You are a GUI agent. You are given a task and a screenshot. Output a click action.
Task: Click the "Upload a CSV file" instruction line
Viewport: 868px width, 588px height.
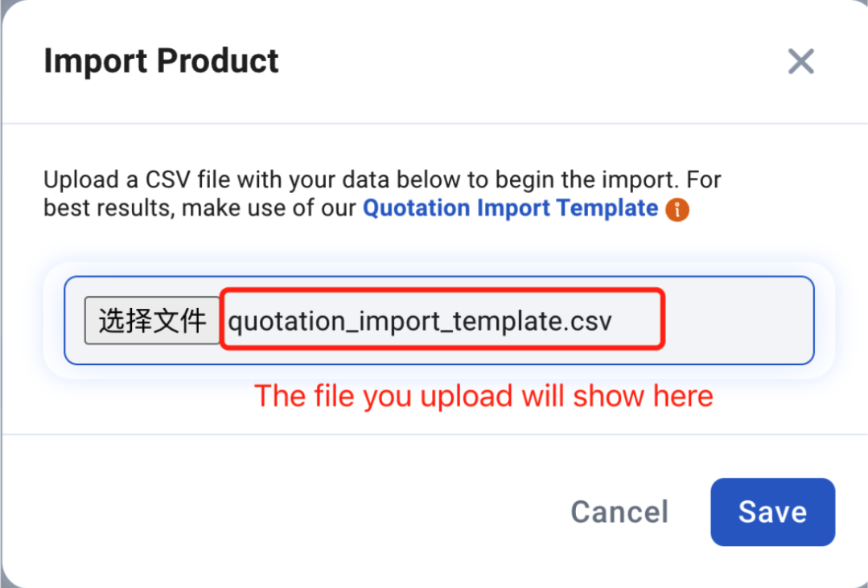click(x=382, y=179)
